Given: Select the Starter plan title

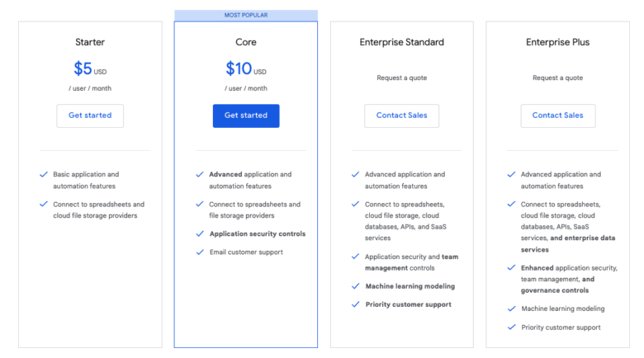Looking at the screenshot, I should tap(90, 42).
